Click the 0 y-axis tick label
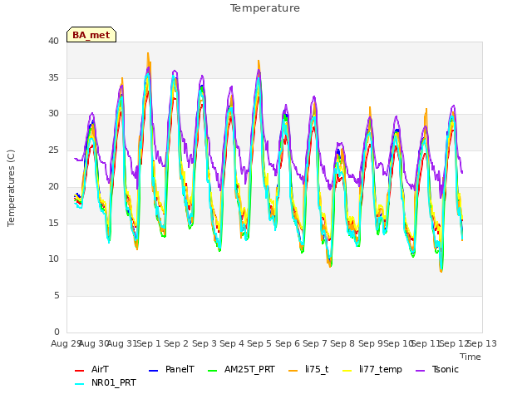The image size is (532, 399). 57,332
